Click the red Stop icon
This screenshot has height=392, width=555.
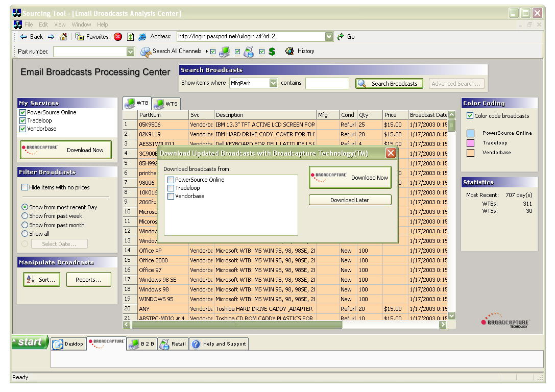click(118, 37)
